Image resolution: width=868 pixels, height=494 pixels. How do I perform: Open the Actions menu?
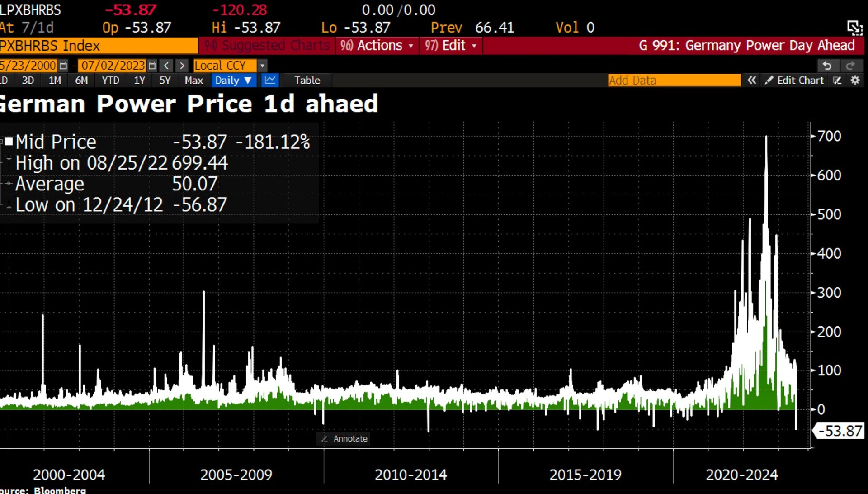377,45
